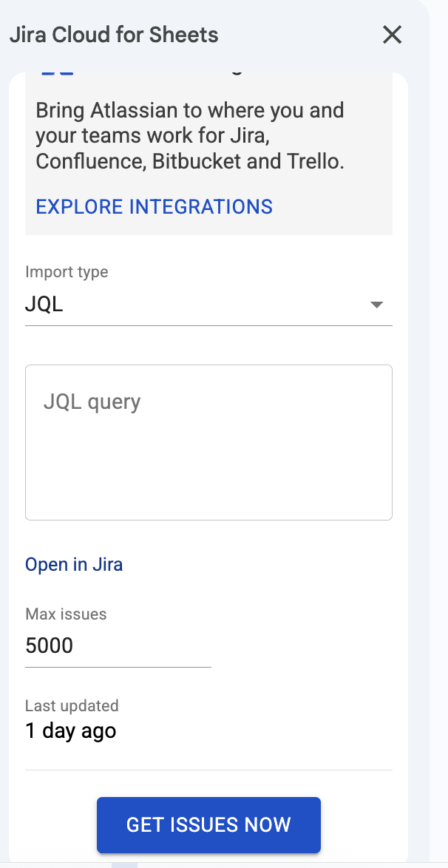Click the Get Issues Now button
This screenshot has width=448, height=868.
coord(208,825)
